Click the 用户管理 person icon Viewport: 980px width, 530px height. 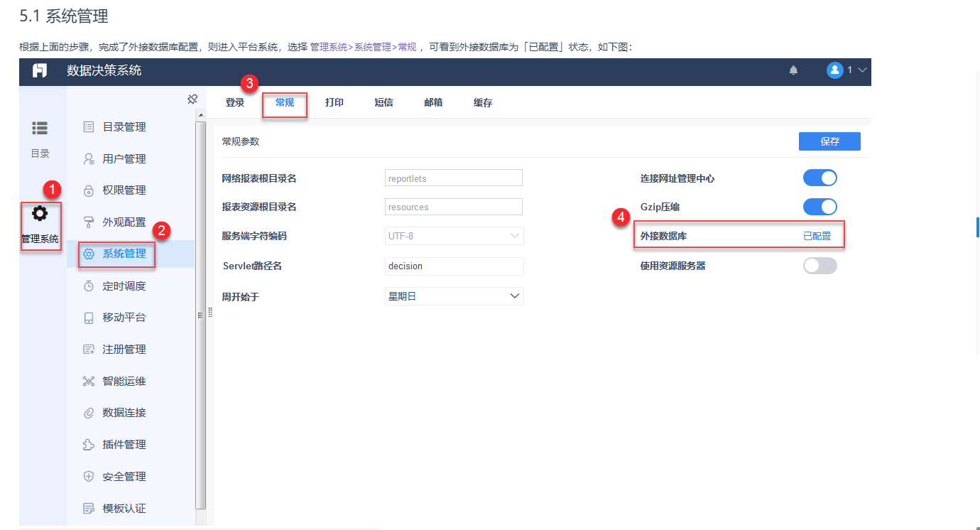tap(89, 158)
